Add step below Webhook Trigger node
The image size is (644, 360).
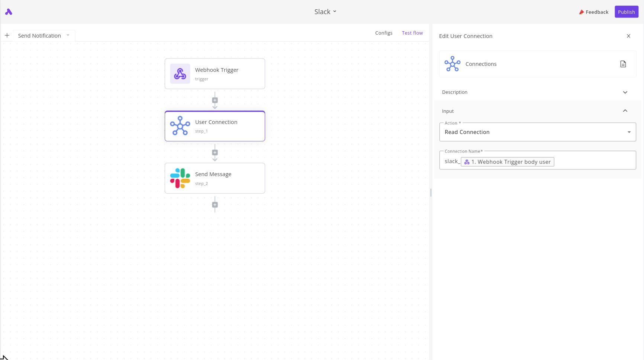[215, 100]
